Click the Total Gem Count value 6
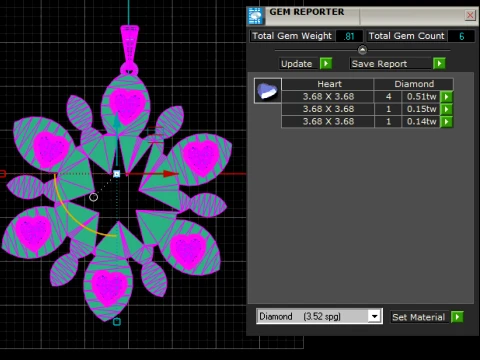 [461, 36]
